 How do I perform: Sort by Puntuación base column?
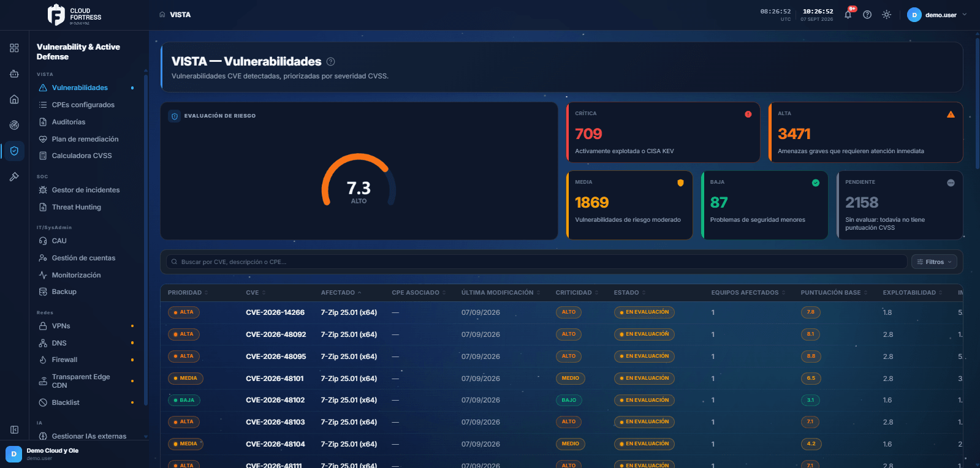tap(834, 293)
